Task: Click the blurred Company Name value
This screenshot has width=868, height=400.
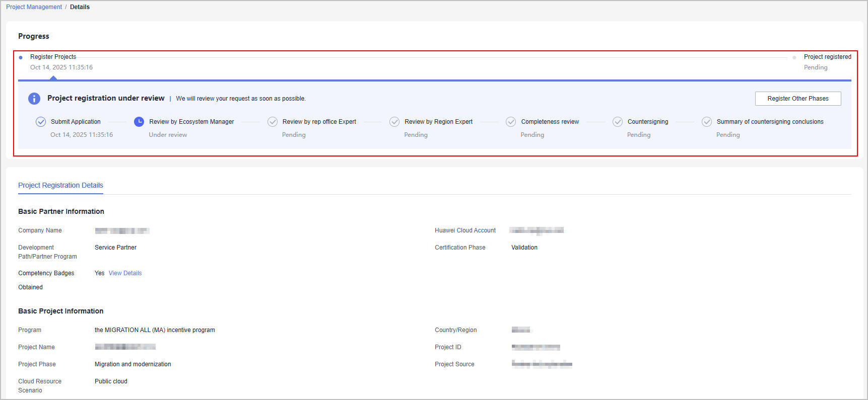Action: tap(122, 230)
